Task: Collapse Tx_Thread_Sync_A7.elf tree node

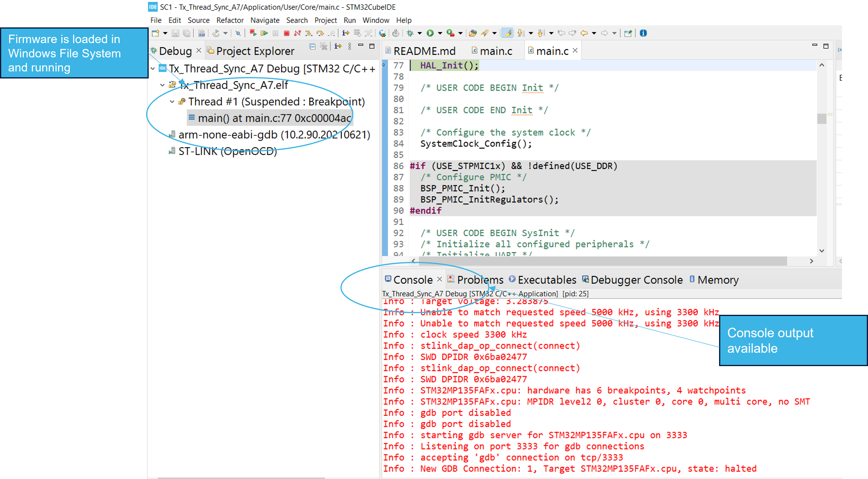Action: tap(163, 85)
